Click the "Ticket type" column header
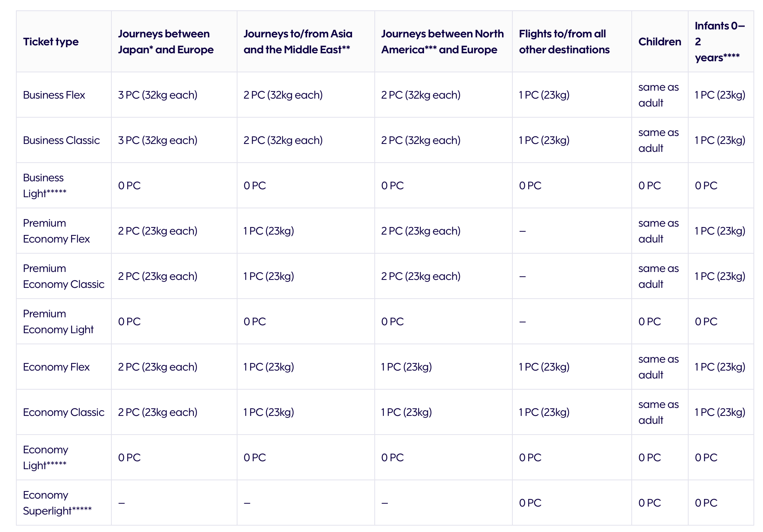The image size is (763, 532). [51, 42]
